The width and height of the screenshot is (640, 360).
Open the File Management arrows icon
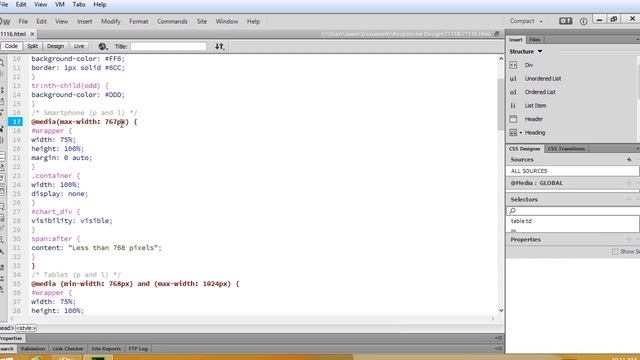pyautogui.click(x=220, y=47)
